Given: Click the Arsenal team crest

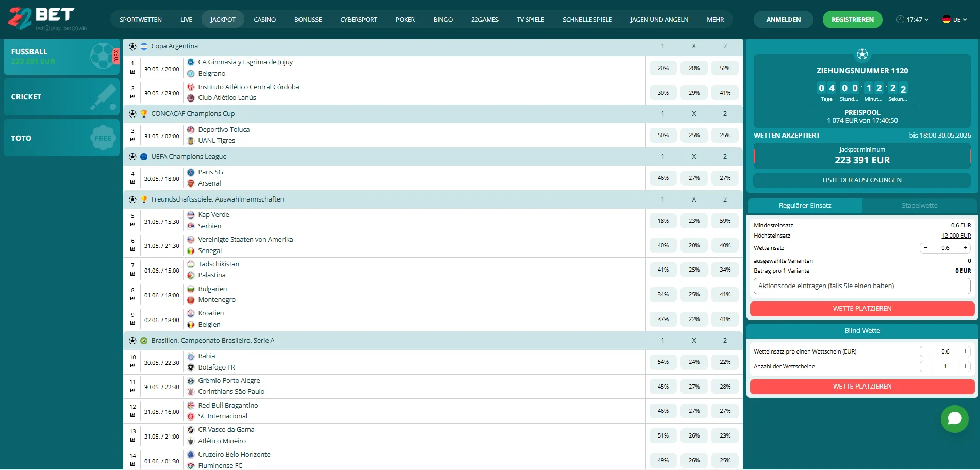Looking at the screenshot, I should (191, 183).
